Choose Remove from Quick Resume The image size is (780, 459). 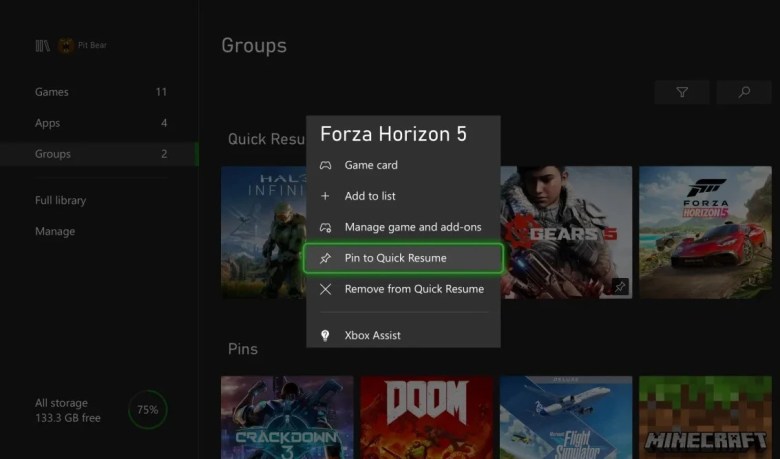pos(403,289)
